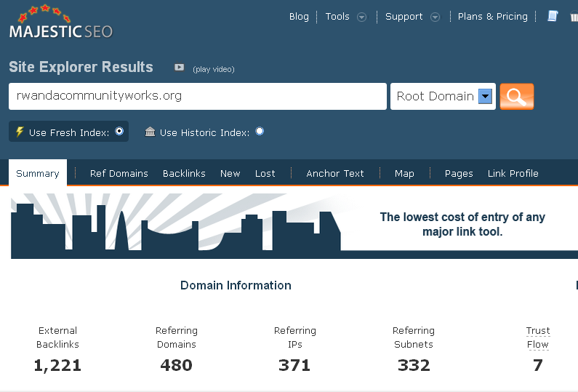Switch to the Ref Domains tab
This screenshot has width=578, height=392.
point(119,173)
